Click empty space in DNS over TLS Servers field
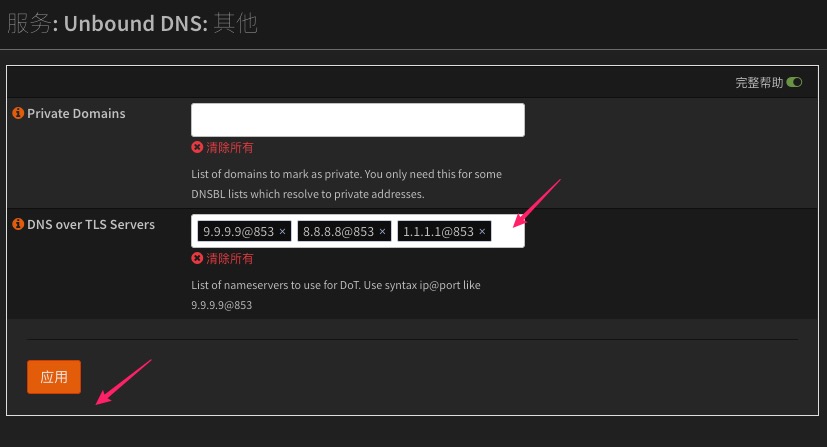Screen dimensions: 827x447 [507, 231]
